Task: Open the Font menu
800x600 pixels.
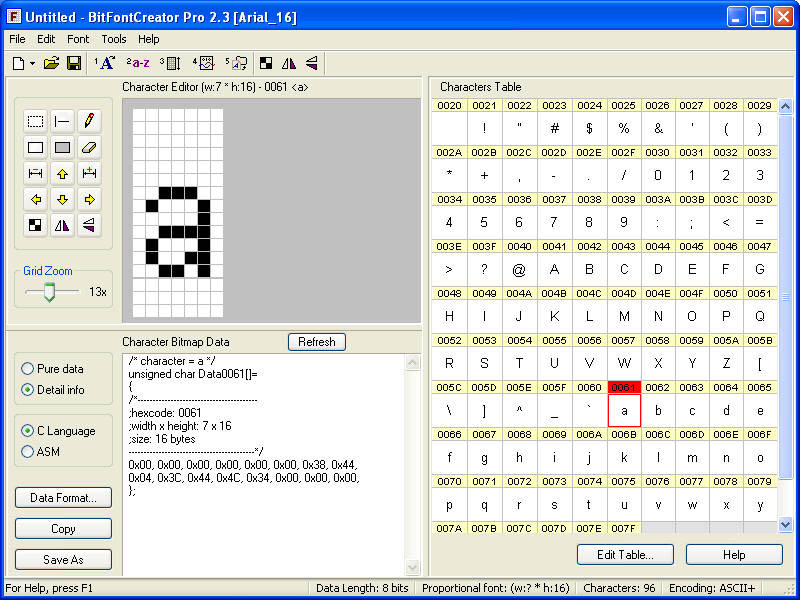Action: 78,39
